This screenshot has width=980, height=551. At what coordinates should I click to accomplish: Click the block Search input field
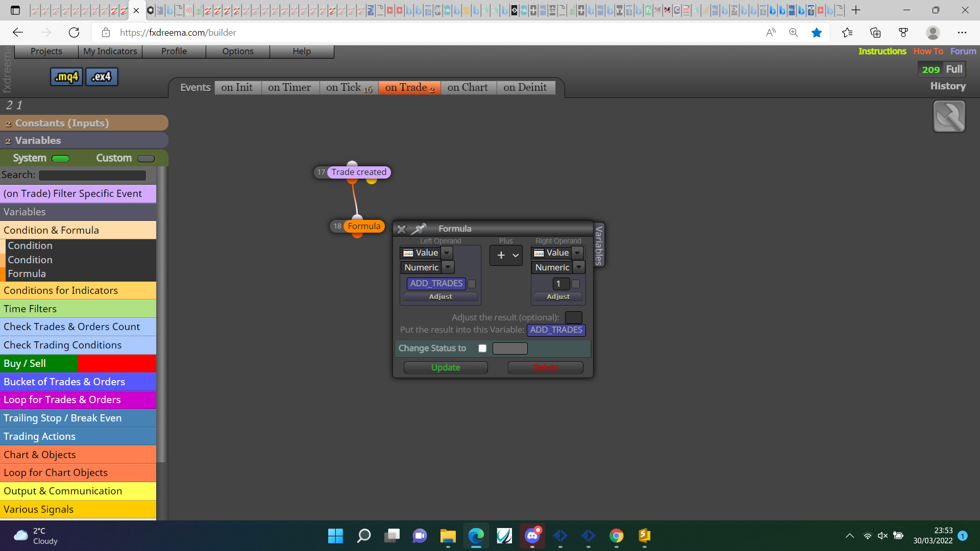(x=92, y=175)
